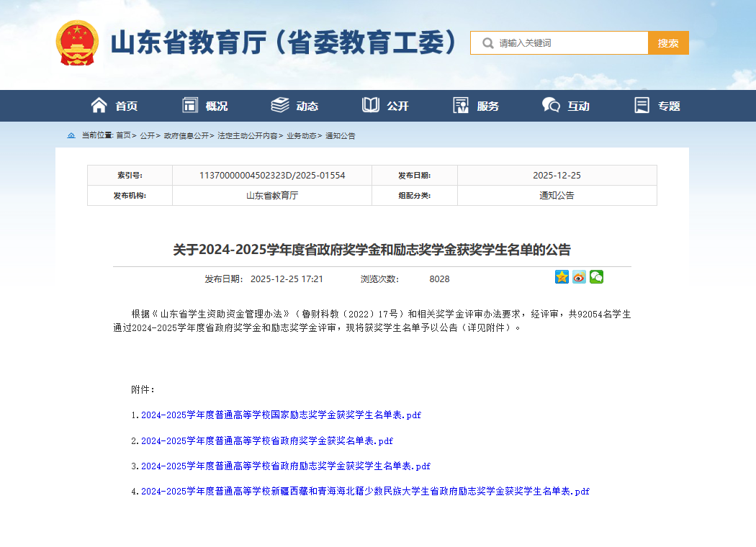
Task: Open the 省政府励志奖学金获奖学生名单表 PDF attachment
Action: [x=285, y=466]
